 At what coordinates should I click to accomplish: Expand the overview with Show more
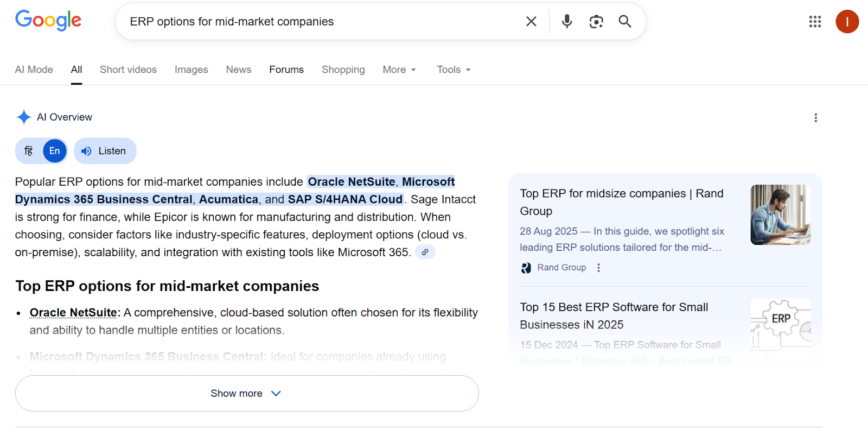point(247,393)
